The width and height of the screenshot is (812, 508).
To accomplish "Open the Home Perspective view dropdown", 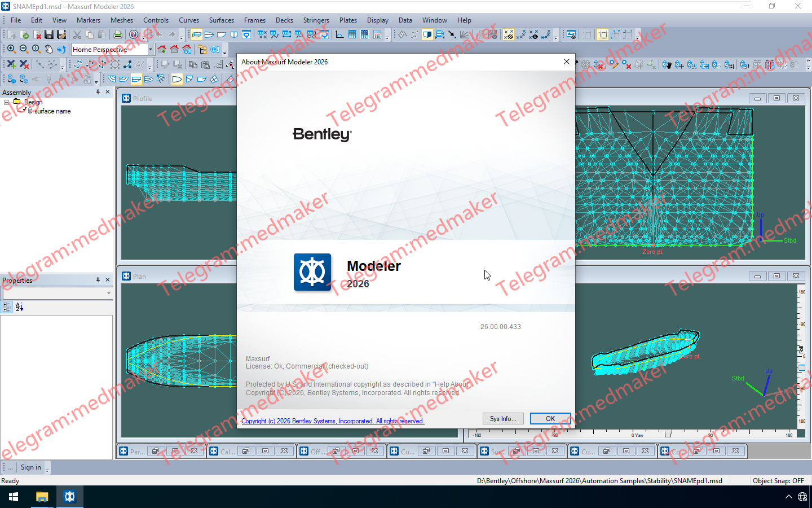I will tap(151, 49).
